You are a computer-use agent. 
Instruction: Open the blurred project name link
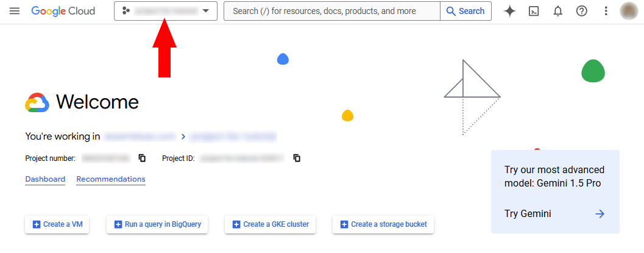pyautogui.click(x=233, y=137)
